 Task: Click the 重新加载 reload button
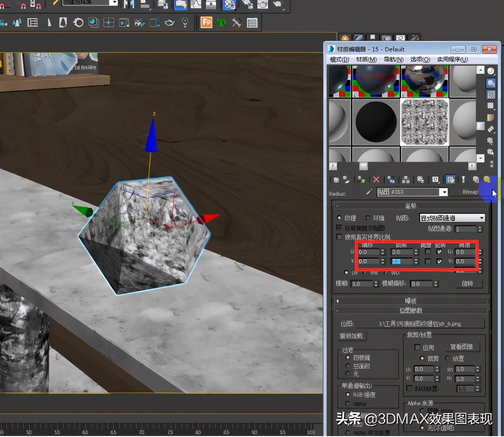point(352,336)
